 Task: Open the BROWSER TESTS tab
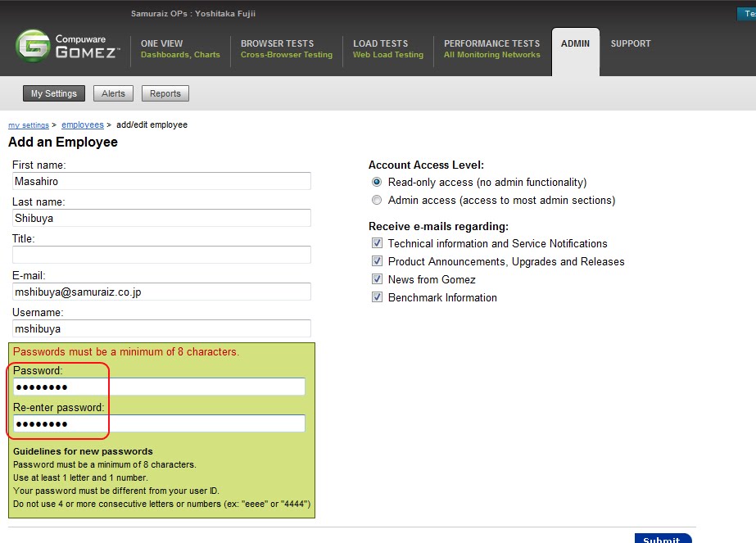[x=287, y=48]
